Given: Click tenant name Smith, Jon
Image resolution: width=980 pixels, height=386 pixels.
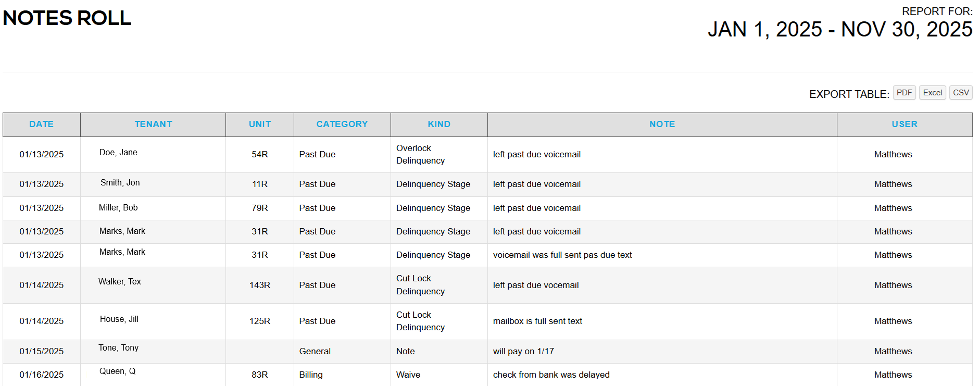Looking at the screenshot, I should click(x=120, y=183).
